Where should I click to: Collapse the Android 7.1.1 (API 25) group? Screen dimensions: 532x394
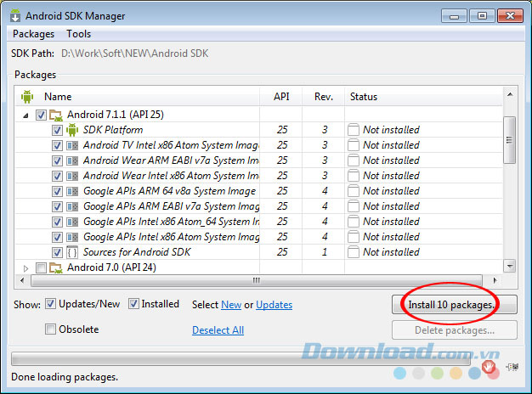[25, 115]
